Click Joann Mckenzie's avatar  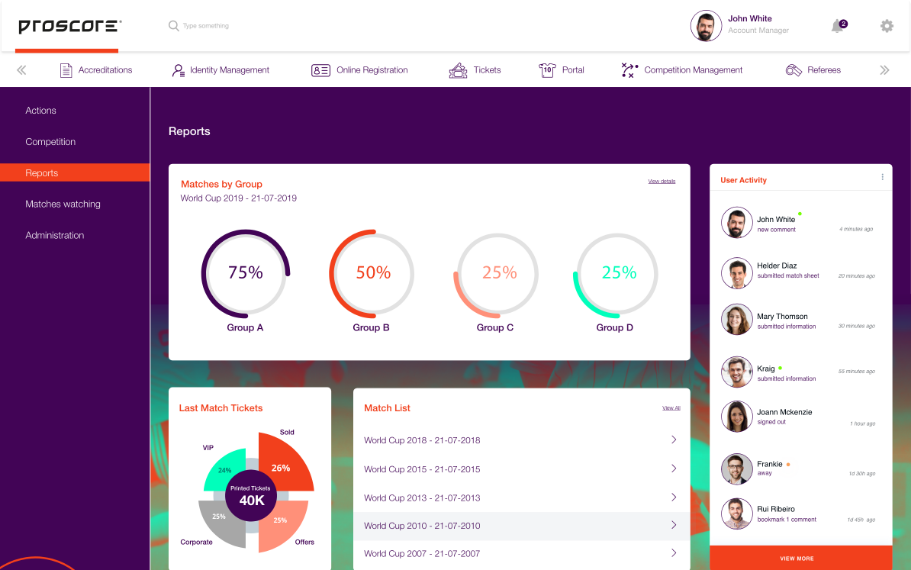click(x=737, y=417)
